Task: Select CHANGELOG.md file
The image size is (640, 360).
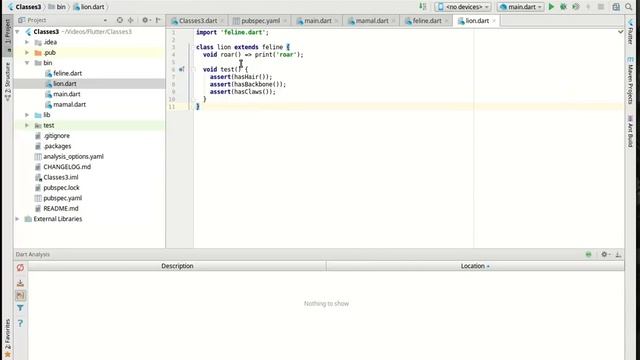Action: pos(67,167)
